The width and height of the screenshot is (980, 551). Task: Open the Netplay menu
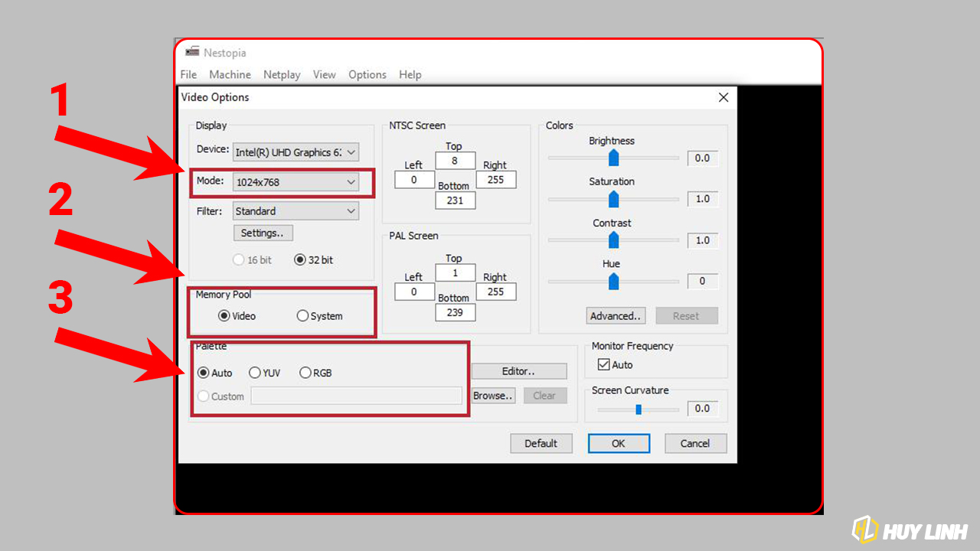tap(282, 74)
